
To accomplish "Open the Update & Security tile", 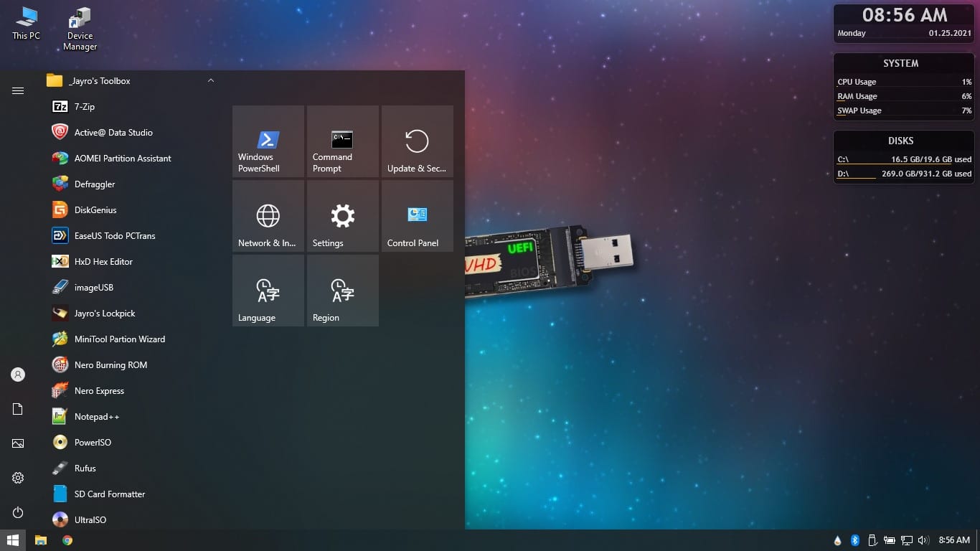I will [418, 141].
